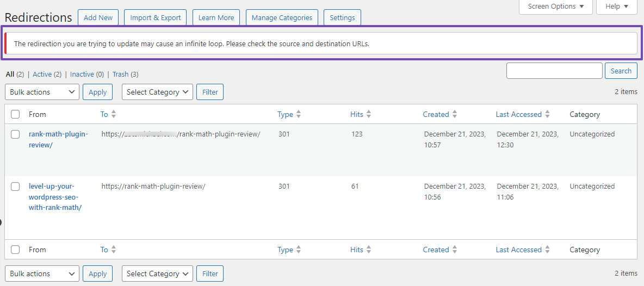This screenshot has width=644, height=286.
Task: Sort by the To column arrows
Action: [114, 115]
